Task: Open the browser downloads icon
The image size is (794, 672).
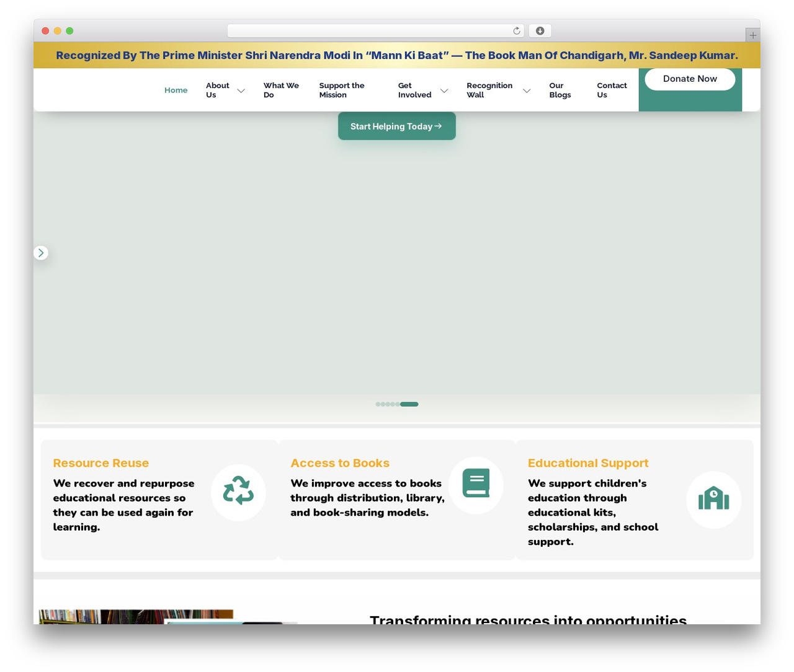Action: point(540,31)
